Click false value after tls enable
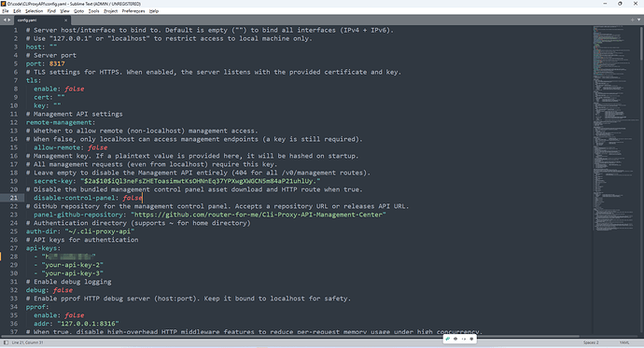Image resolution: width=644 pixels, height=348 pixels. [x=75, y=89]
